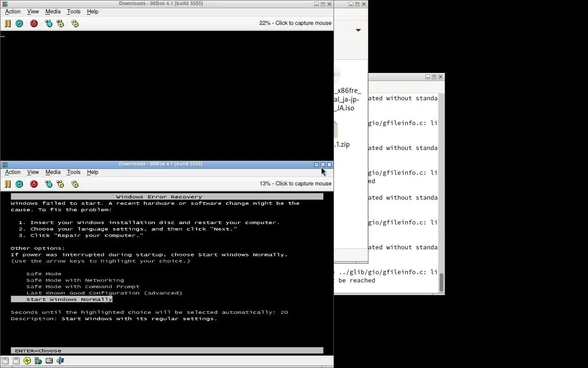The height and width of the screenshot is (368, 588).
Task: Open Settings gear icon in the Error Recovery 86Box window
Action: 75,184
